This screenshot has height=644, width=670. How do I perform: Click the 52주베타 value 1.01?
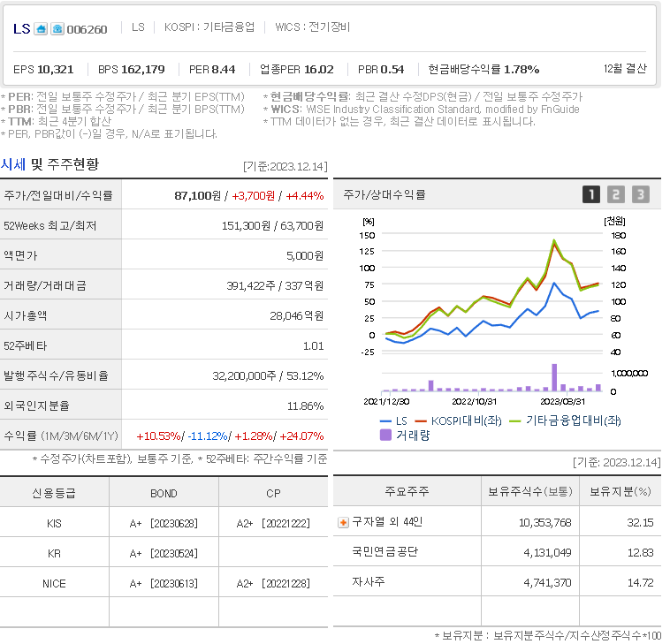(313, 345)
